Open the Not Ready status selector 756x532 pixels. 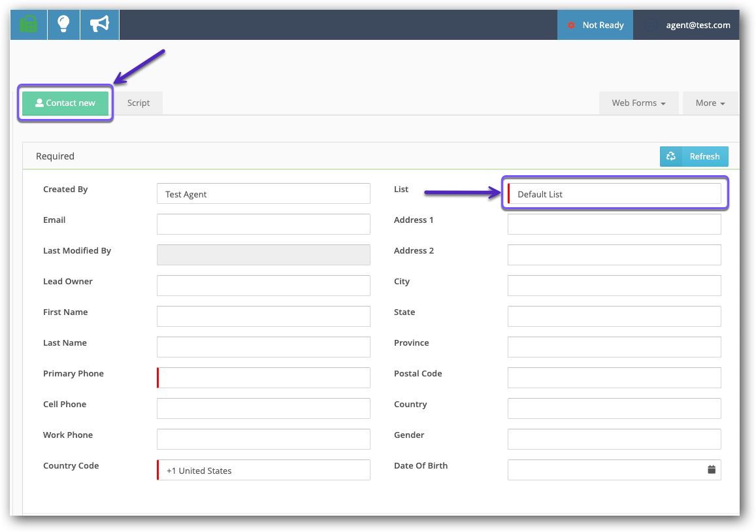click(x=595, y=25)
